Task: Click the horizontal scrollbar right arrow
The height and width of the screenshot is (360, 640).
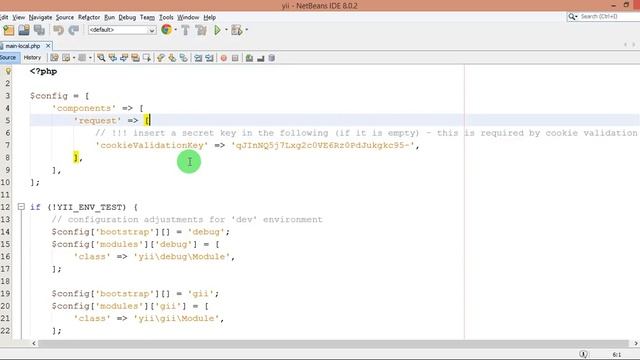Action: (x=636, y=343)
